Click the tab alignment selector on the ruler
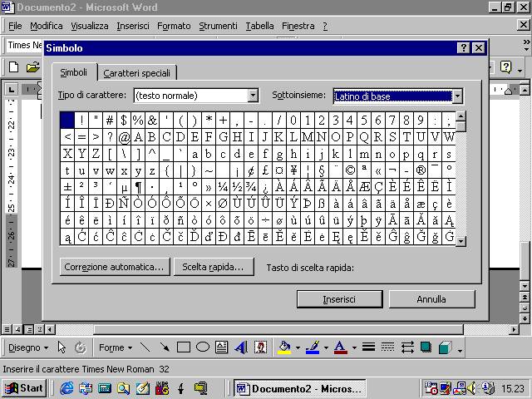The width and height of the screenshot is (532, 399). coord(11,89)
